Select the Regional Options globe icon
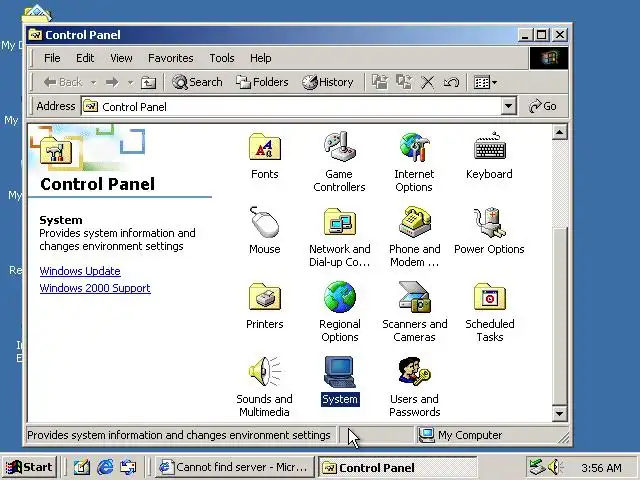This screenshot has width=640, height=480. coord(340,297)
